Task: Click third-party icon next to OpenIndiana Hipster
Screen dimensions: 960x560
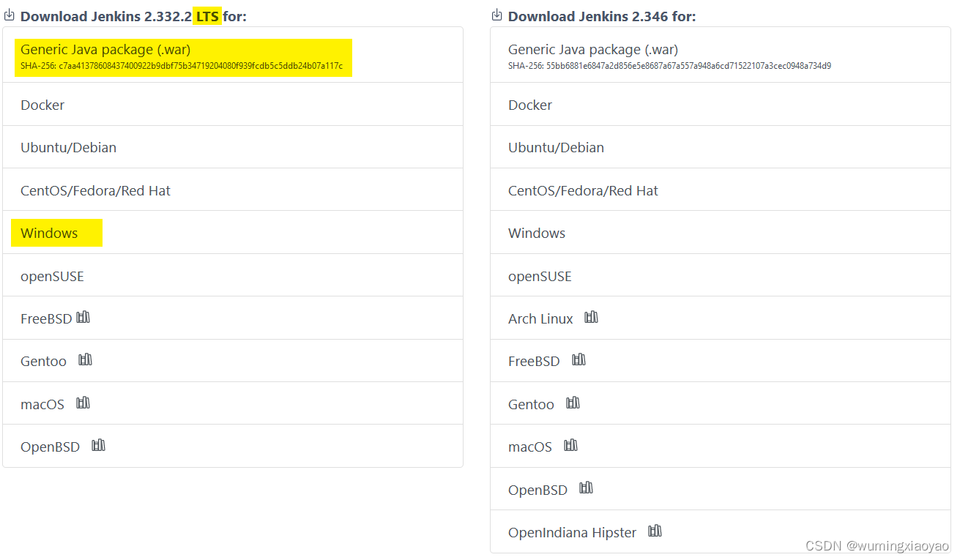Action: tap(655, 531)
